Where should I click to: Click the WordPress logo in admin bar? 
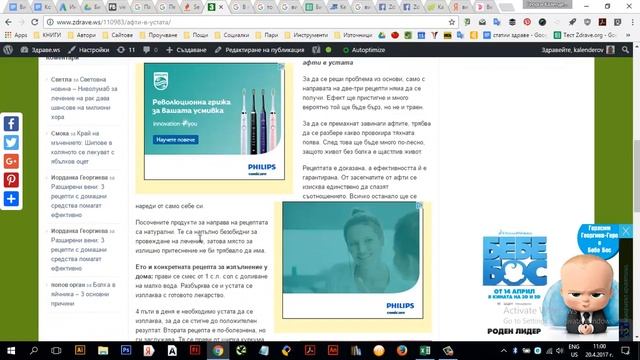(8, 50)
